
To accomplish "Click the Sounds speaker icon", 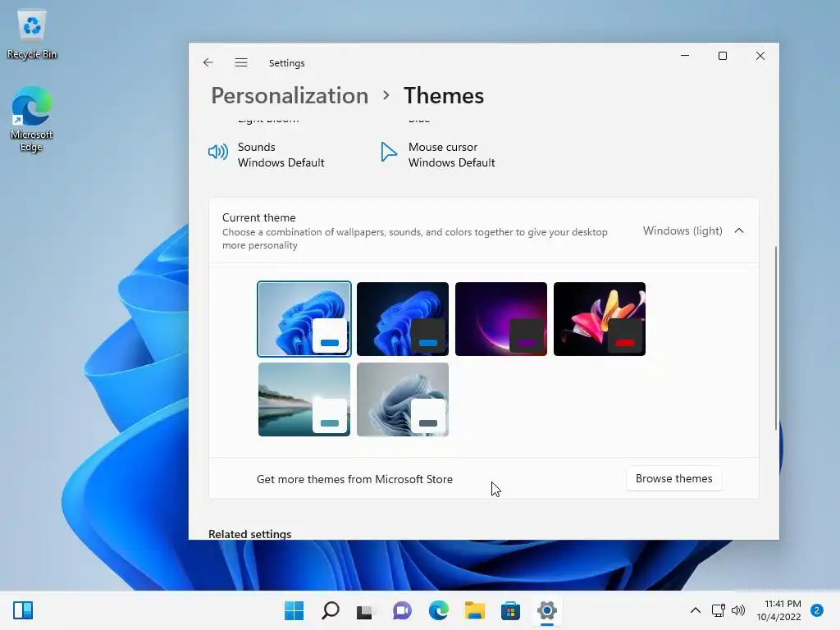I will click(218, 152).
